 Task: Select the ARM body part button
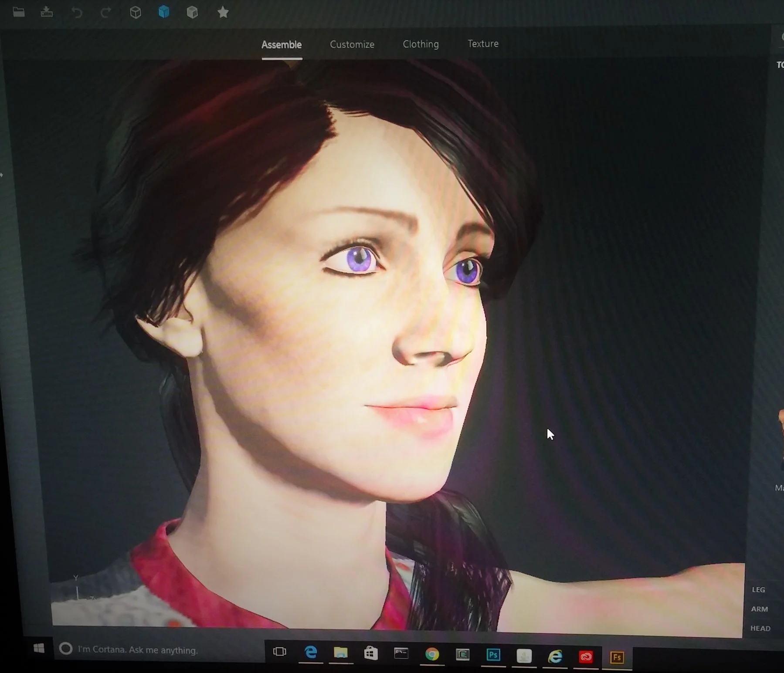point(759,609)
